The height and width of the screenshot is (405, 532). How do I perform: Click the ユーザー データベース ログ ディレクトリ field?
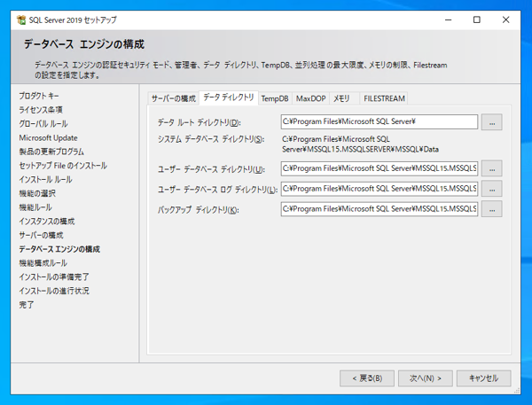[379, 189]
